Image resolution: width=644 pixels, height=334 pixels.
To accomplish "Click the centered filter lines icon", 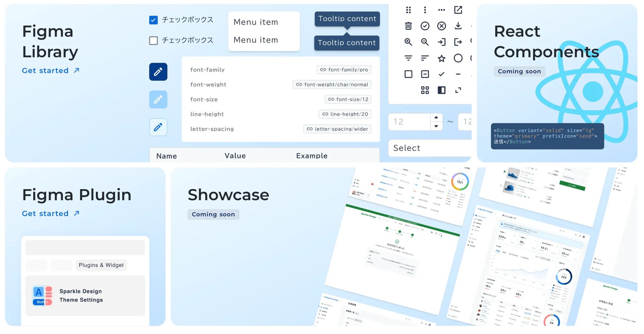I will coord(408,58).
